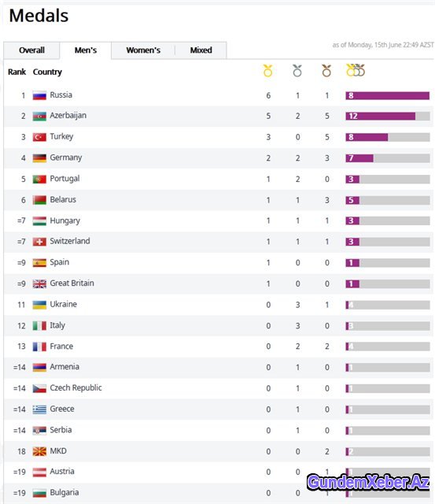Switch to the Mixed tab
The image size is (435, 504).
201,50
